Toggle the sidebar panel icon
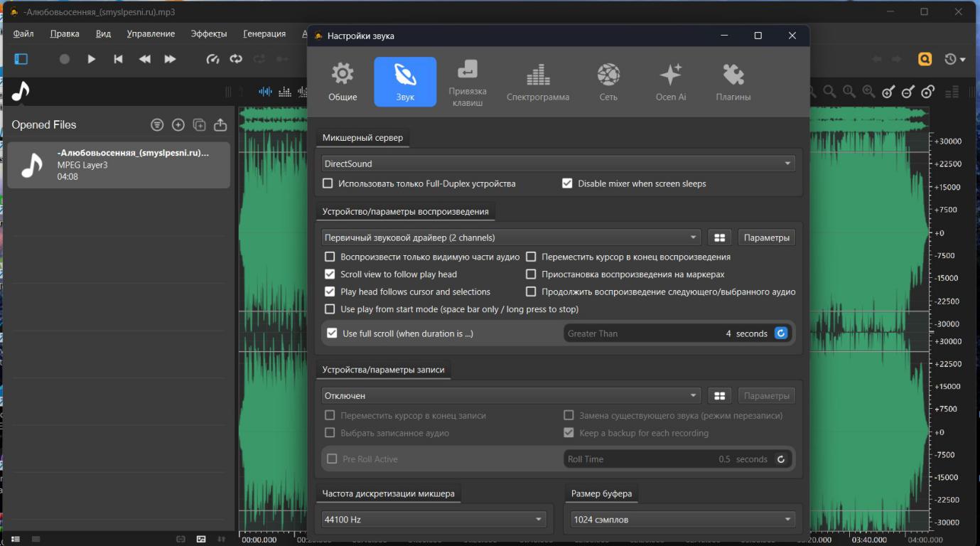 point(21,59)
